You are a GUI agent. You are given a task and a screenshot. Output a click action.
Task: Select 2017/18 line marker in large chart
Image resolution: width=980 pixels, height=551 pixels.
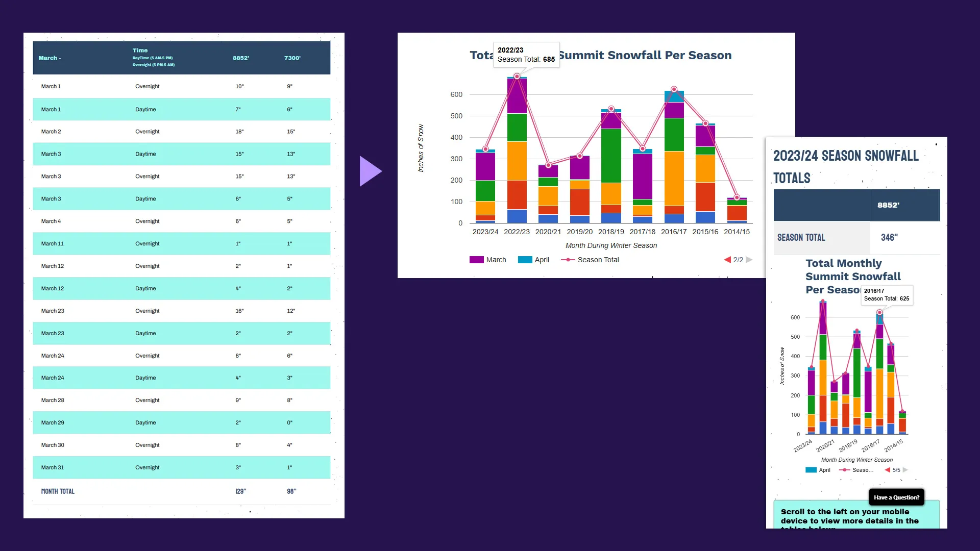click(643, 149)
